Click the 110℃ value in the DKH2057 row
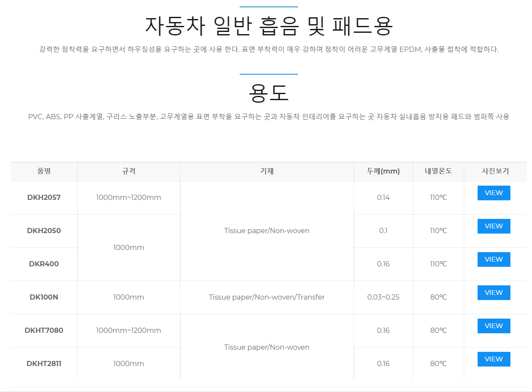Viewport: 532px width, 392px height. 438,198
